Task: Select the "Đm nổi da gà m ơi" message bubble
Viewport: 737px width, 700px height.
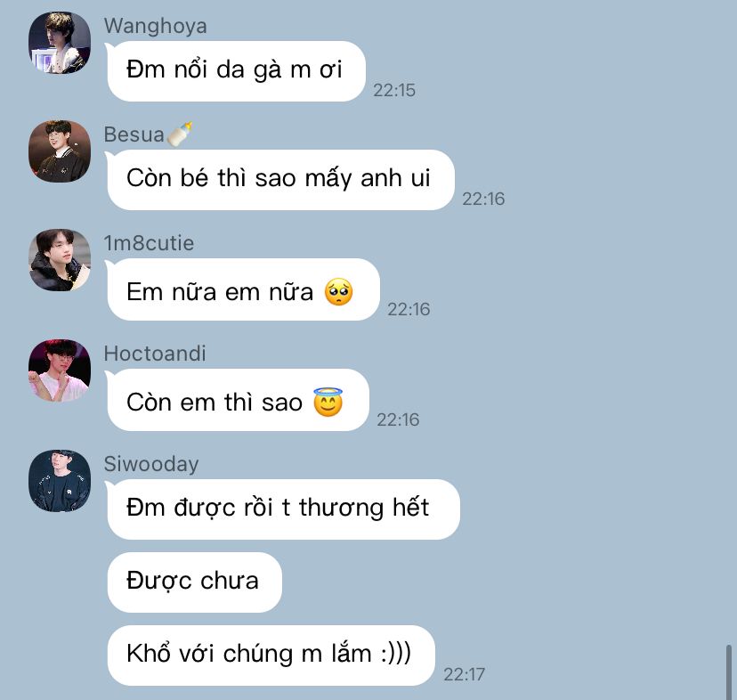Action: coord(237,71)
